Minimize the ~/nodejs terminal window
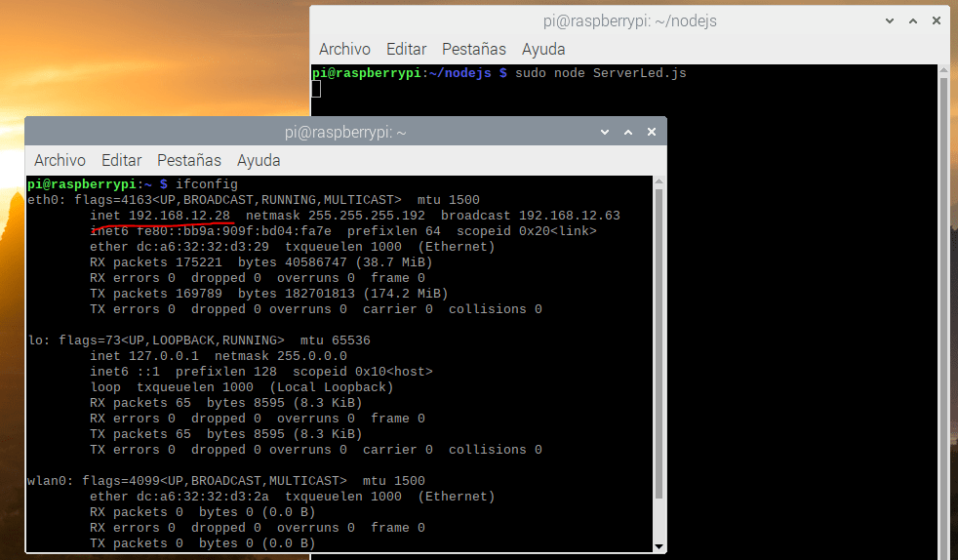This screenshot has height=560, width=958. pos(891,20)
